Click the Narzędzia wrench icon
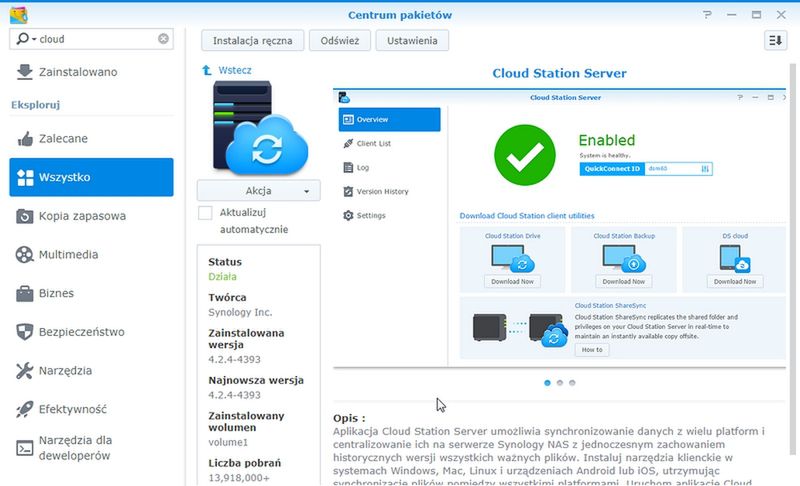800x486 pixels. click(x=24, y=371)
